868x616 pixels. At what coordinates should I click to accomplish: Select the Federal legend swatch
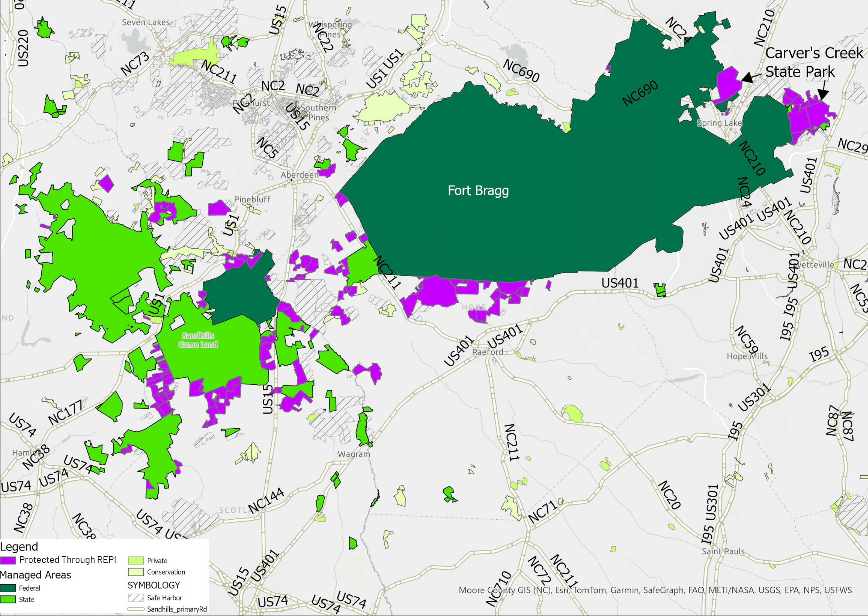click(8, 588)
